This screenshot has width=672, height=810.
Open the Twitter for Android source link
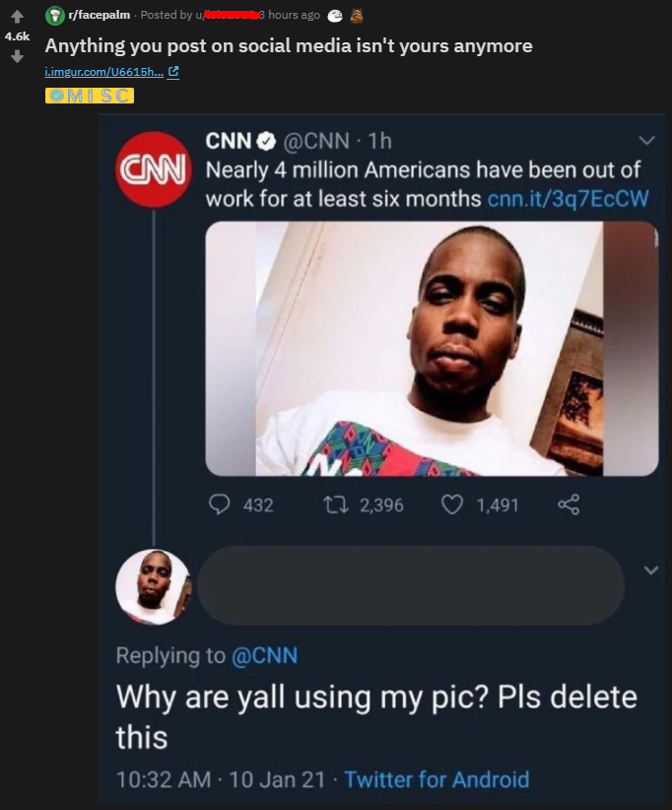437,779
